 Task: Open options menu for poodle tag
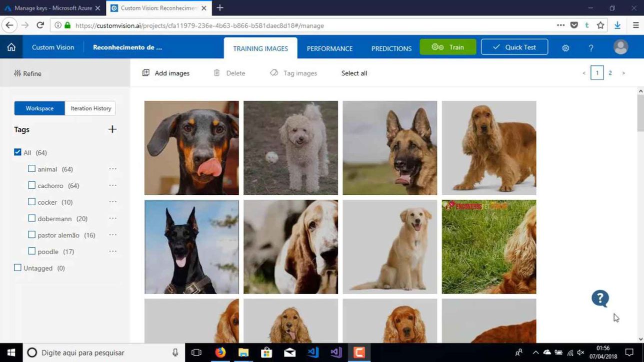click(113, 251)
